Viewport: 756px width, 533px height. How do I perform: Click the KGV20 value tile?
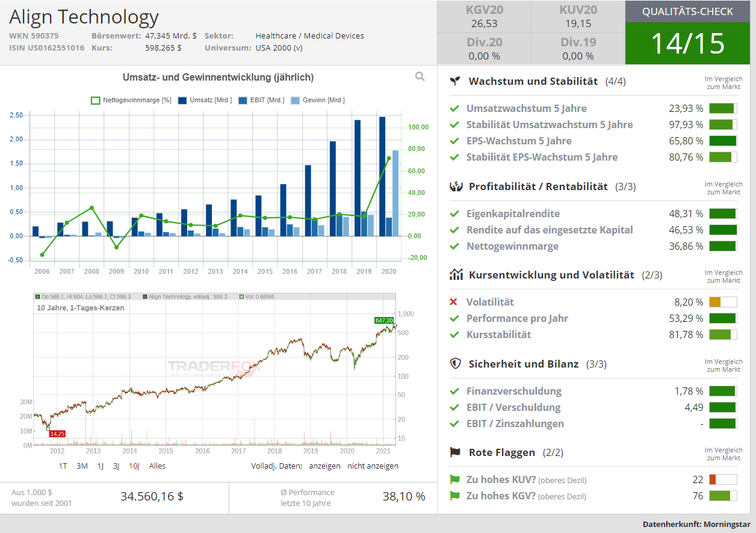point(484,16)
